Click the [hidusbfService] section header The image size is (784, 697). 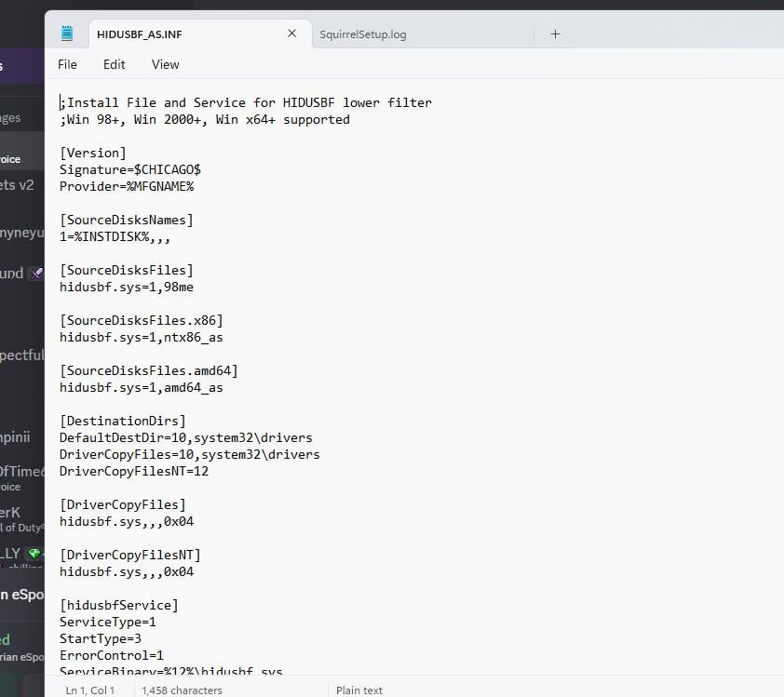tap(119, 605)
